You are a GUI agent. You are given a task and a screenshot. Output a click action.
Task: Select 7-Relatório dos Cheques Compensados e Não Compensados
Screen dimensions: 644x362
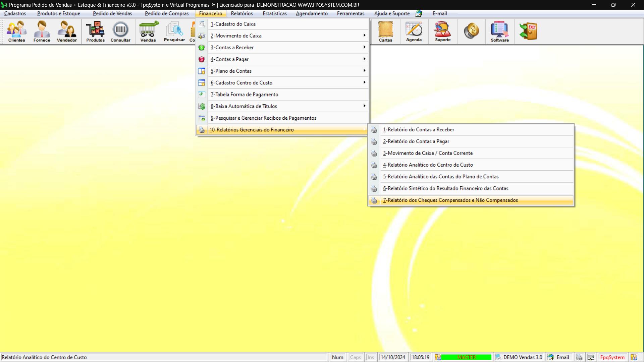coord(471,200)
